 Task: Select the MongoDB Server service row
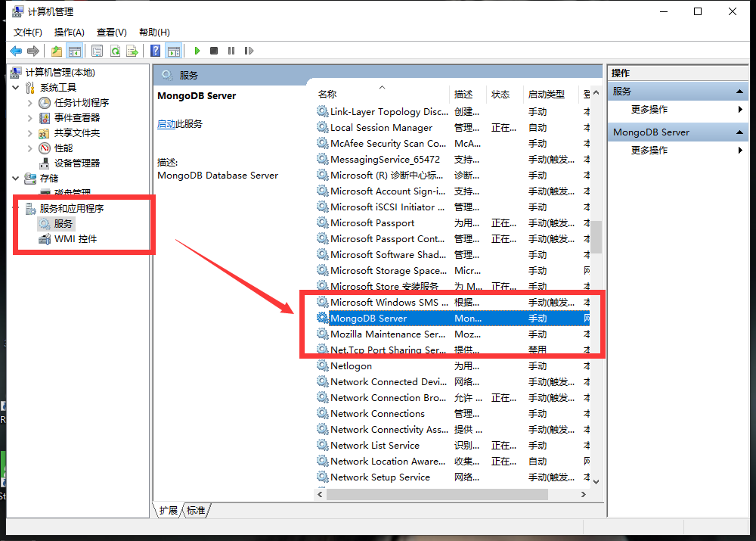tap(453, 318)
